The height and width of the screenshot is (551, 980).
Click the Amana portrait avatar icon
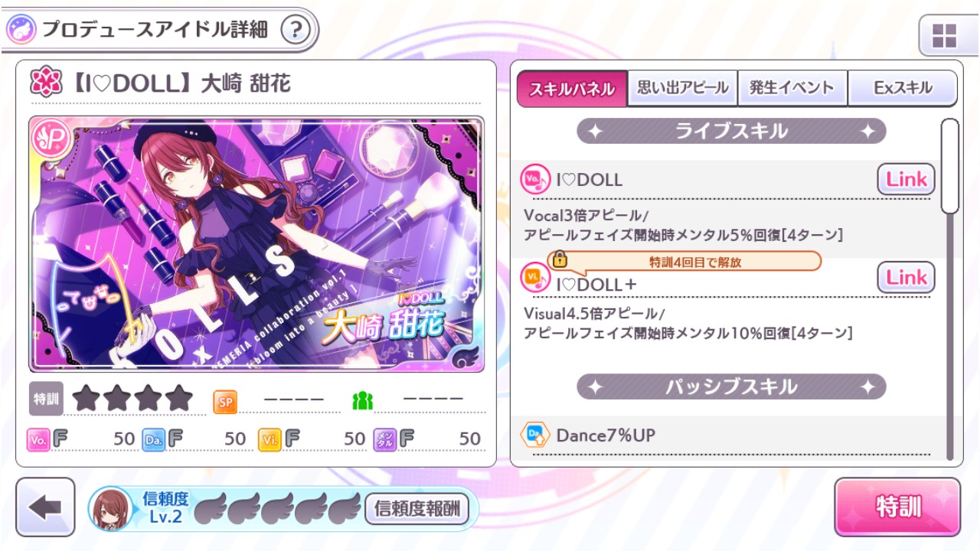[x=110, y=508]
